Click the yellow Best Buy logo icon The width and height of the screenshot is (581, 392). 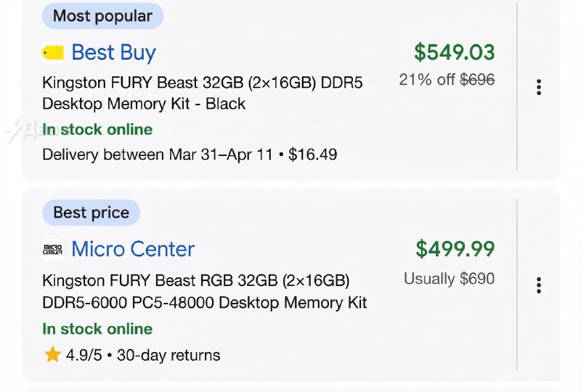click(53, 52)
